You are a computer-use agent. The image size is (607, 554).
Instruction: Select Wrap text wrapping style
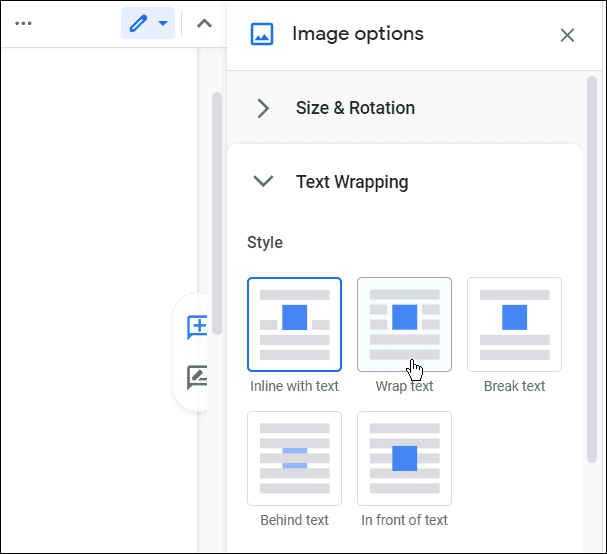(404, 324)
